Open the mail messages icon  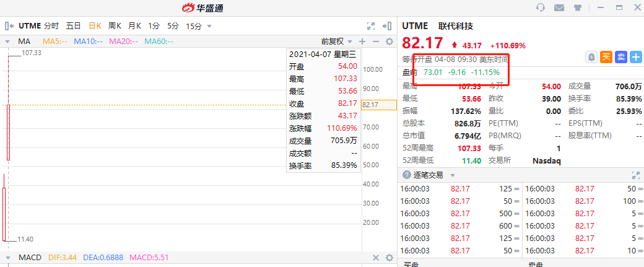(x=559, y=7)
